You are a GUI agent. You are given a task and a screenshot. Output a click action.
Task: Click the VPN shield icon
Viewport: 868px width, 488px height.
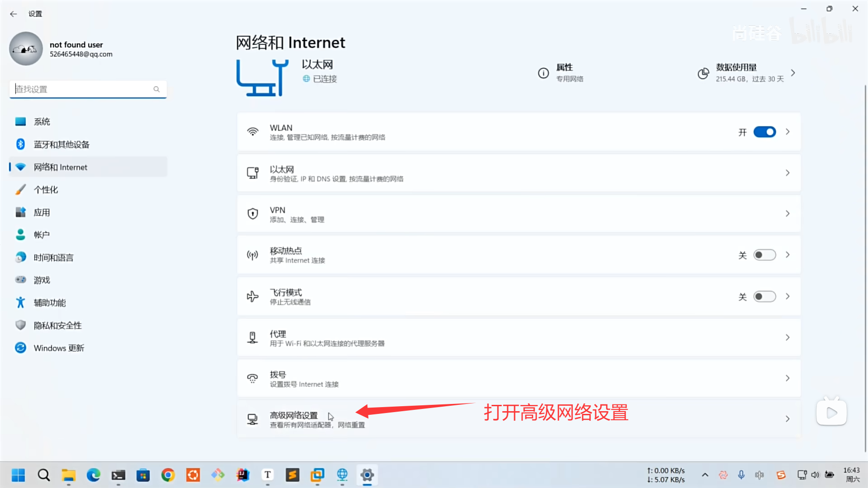253,214
